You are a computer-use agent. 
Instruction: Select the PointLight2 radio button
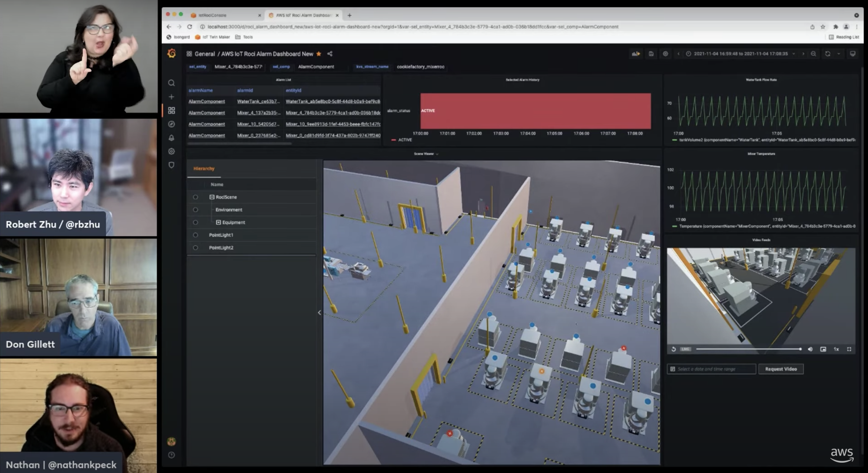[195, 248]
